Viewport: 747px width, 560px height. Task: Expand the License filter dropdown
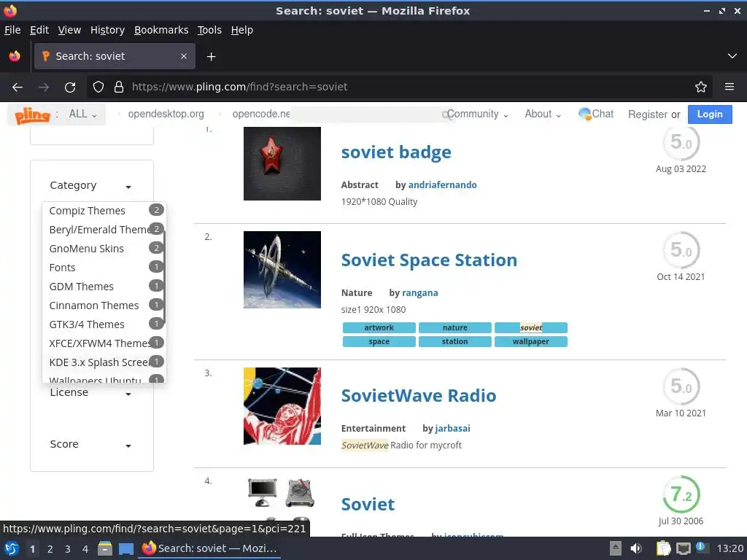[90, 393]
